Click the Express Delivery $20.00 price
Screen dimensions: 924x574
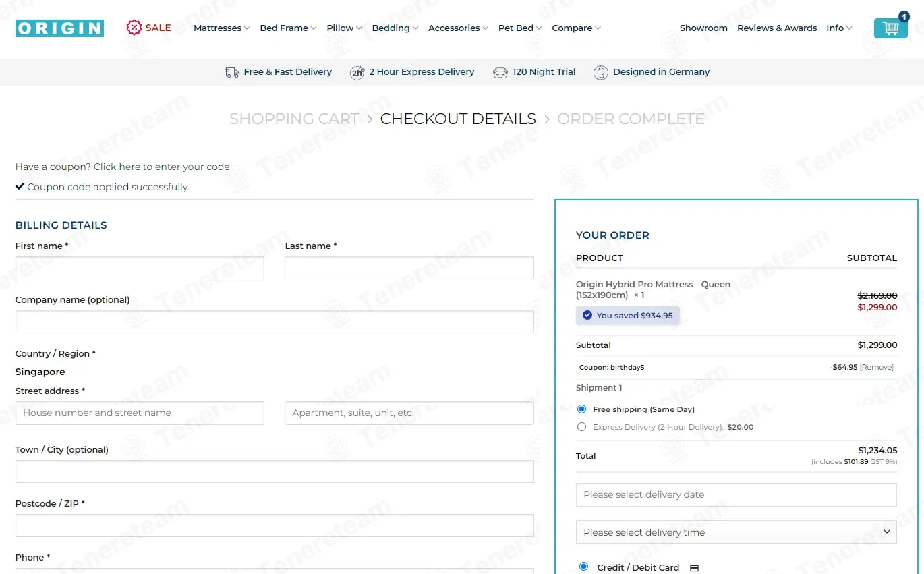click(x=741, y=427)
